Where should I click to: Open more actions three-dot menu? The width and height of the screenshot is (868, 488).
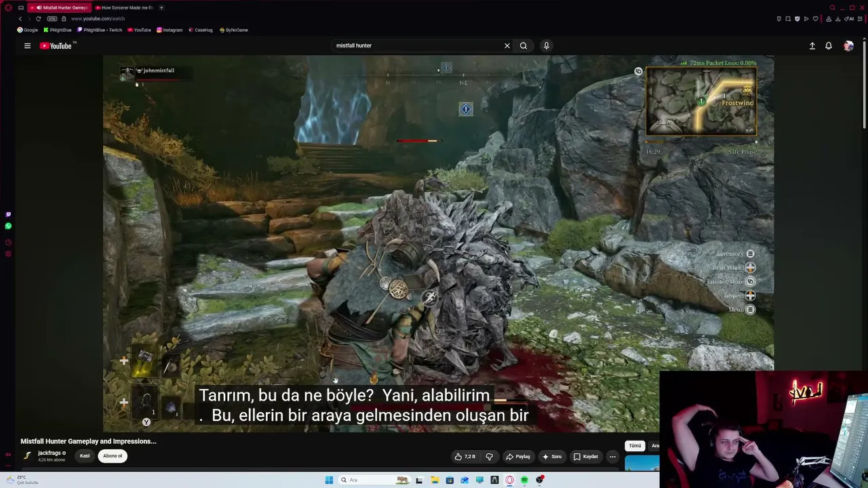coord(612,457)
